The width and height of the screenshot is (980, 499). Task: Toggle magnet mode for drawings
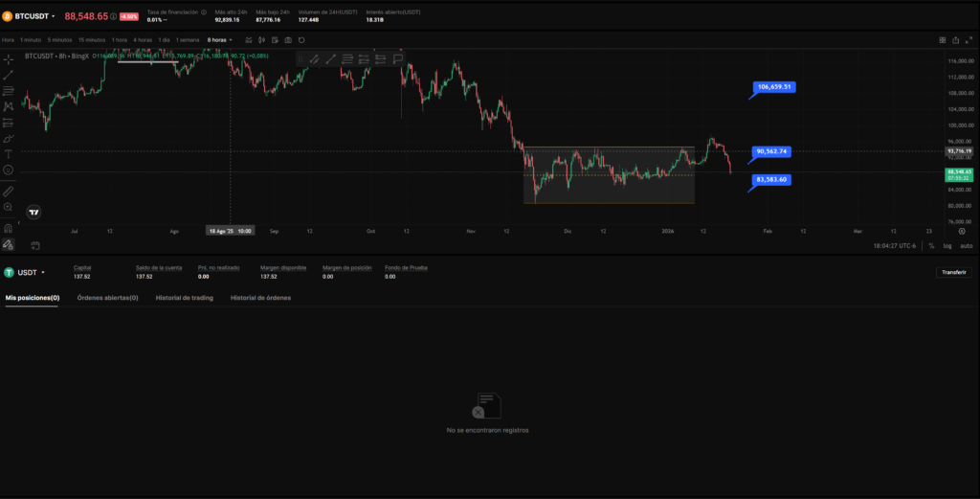click(x=9, y=228)
